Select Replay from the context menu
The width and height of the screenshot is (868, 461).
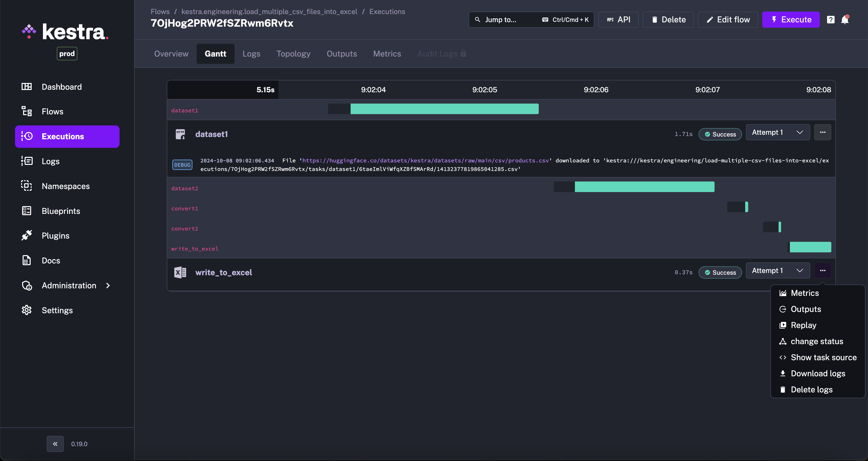coord(803,325)
